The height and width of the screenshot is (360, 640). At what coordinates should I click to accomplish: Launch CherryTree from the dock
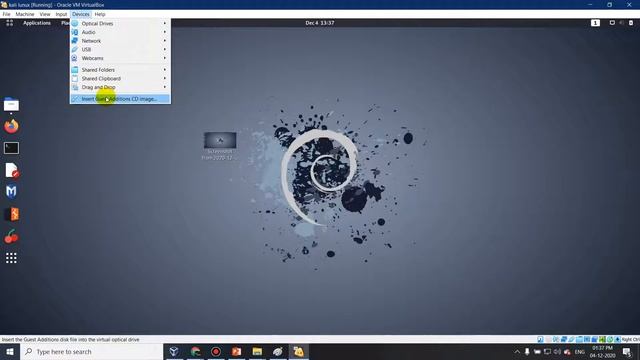tap(11, 236)
